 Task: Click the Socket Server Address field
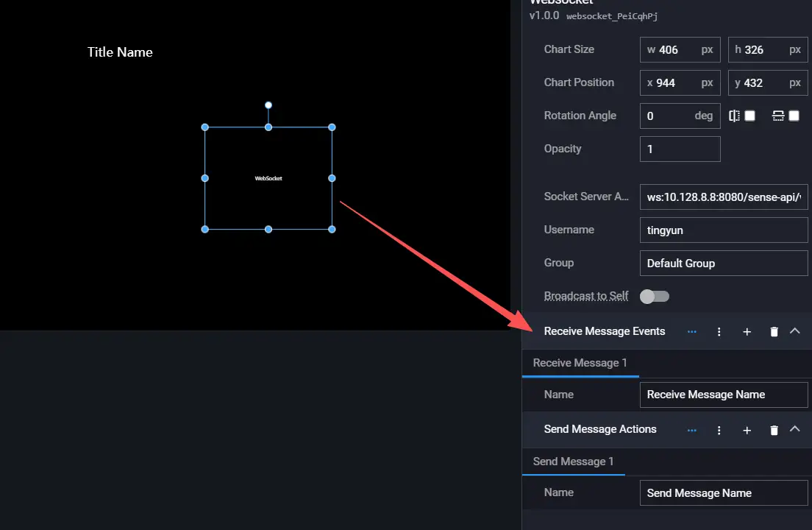724,197
